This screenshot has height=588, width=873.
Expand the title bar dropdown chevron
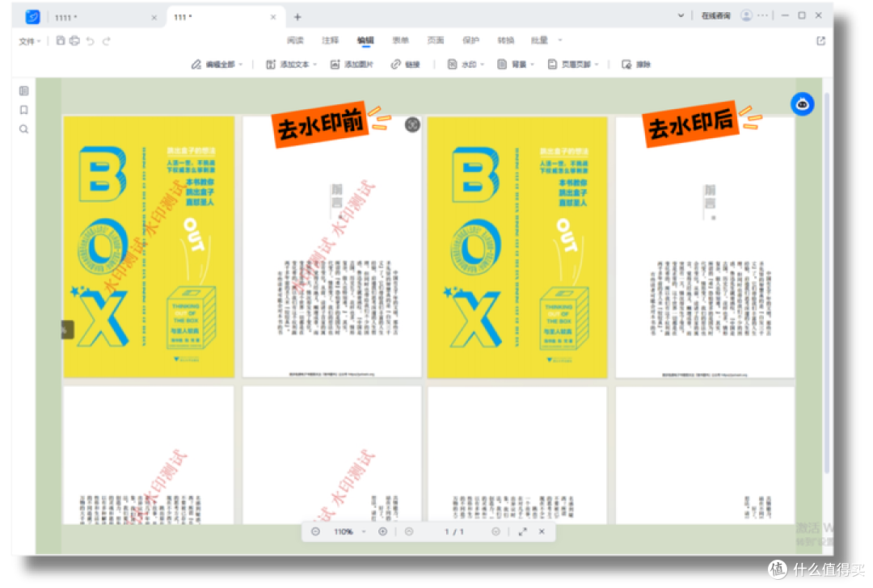point(681,15)
